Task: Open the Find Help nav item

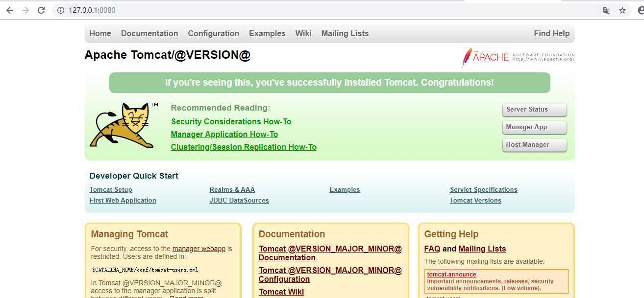Action: (552, 33)
